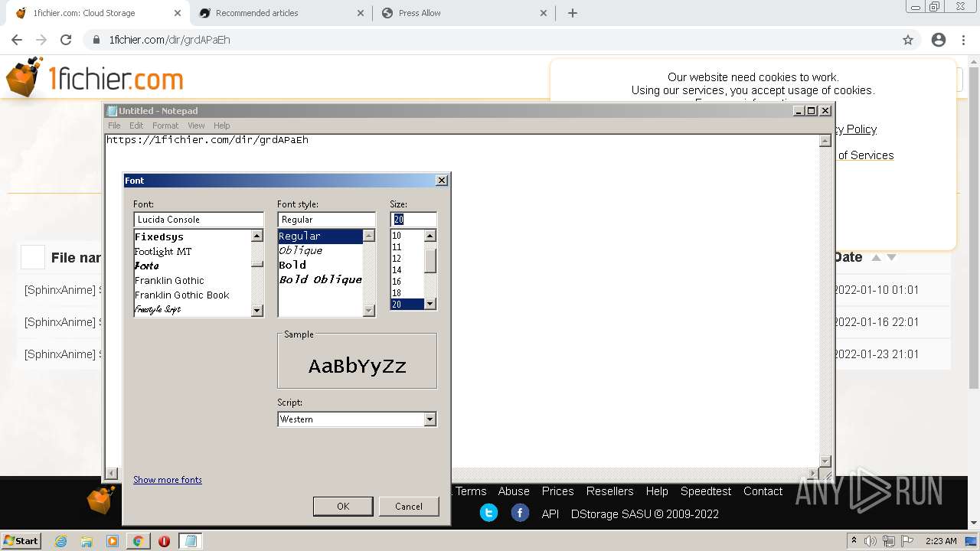980x551 pixels.
Task: Open Internet Explorer from taskbar
Action: [61, 541]
